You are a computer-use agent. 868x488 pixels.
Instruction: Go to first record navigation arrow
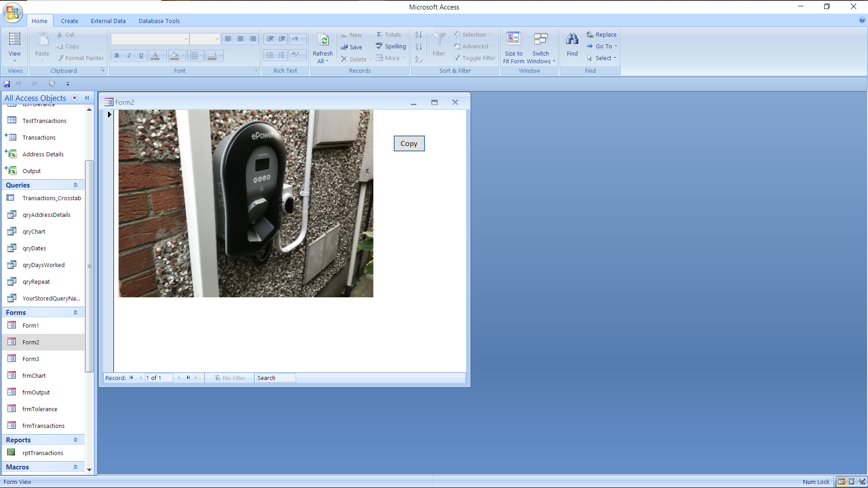pyautogui.click(x=132, y=378)
